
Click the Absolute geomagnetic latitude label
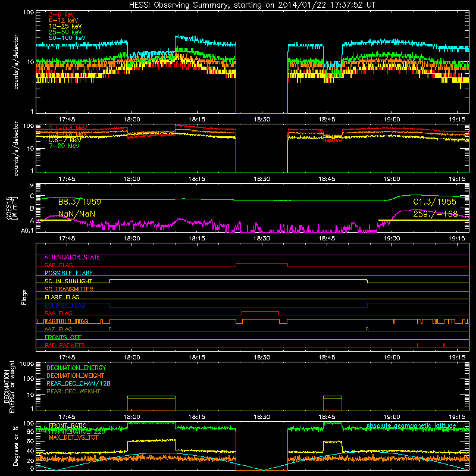[411, 426]
